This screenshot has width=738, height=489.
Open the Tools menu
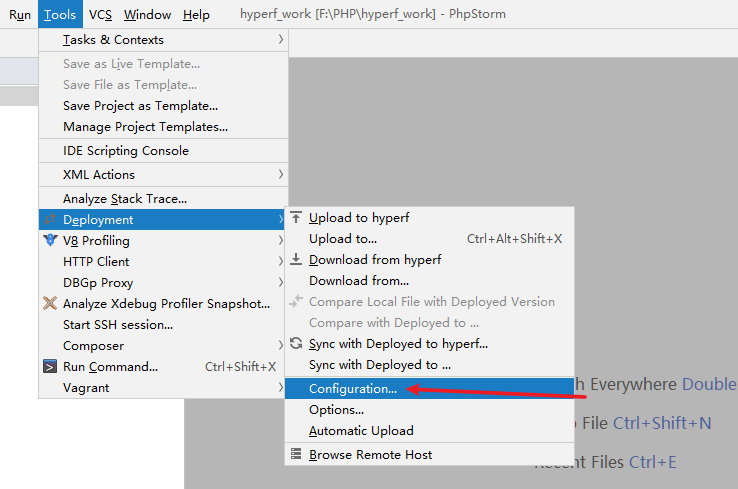pos(60,15)
